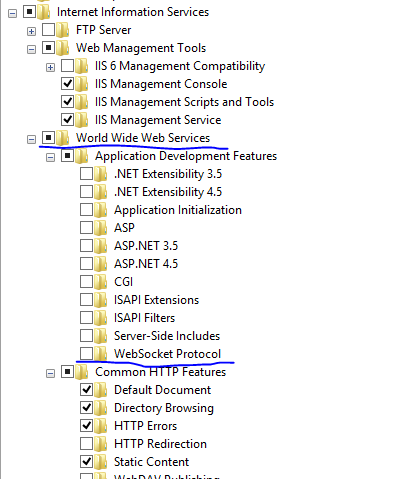Screen dimensions: 399x479
Task: Toggle Application Development Features checkbox
Action: [67, 156]
